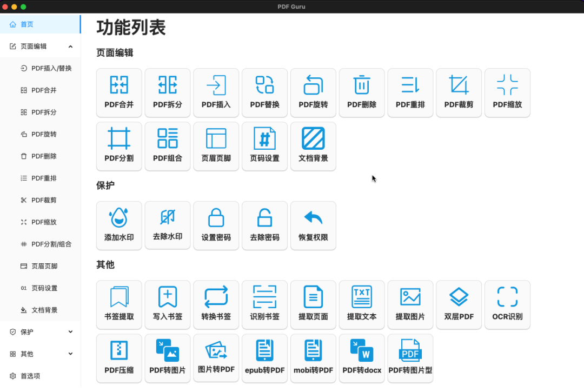This screenshot has width=584, height=392.
Task: Click the PDF压缩 compress tile
Action: click(x=119, y=358)
